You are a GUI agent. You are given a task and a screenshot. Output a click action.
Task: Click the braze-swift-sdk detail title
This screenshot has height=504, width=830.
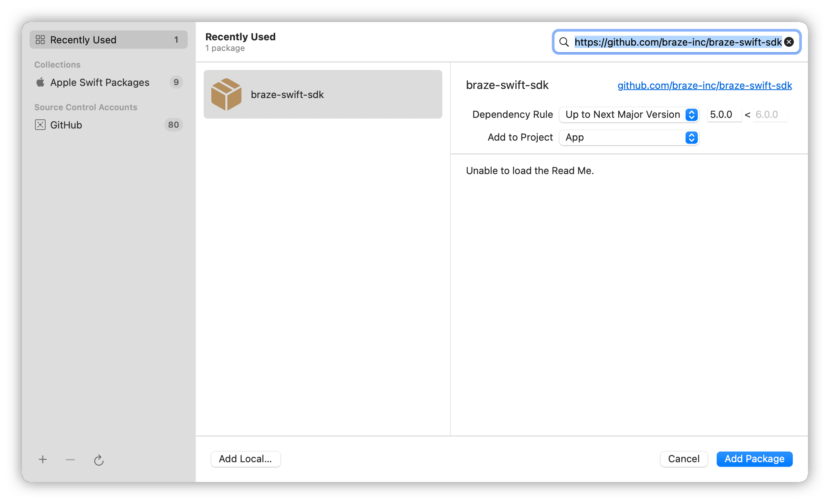(x=507, y=85)
